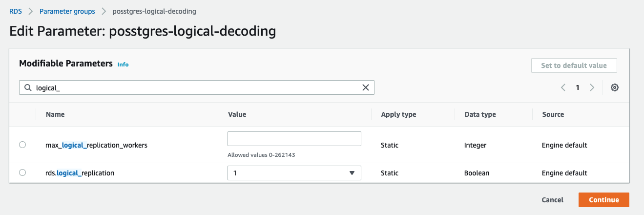644x215 pixels.
Task: Click the Apply type column header
Action: point(398,114)
